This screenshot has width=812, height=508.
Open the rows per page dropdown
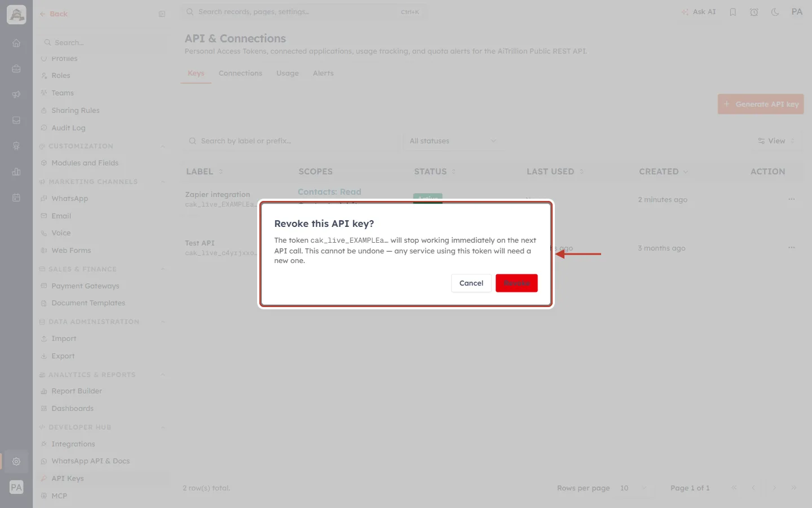tap(633, 488)
